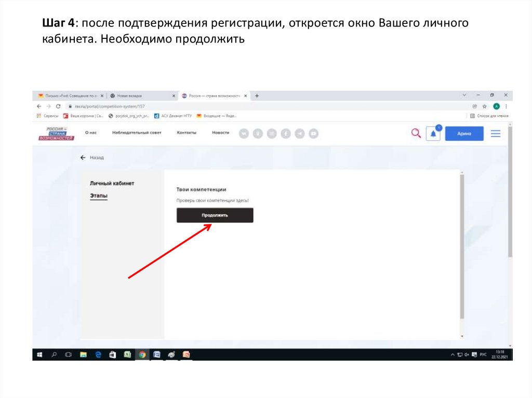Open the YouTube social icon

coord(313,133)
